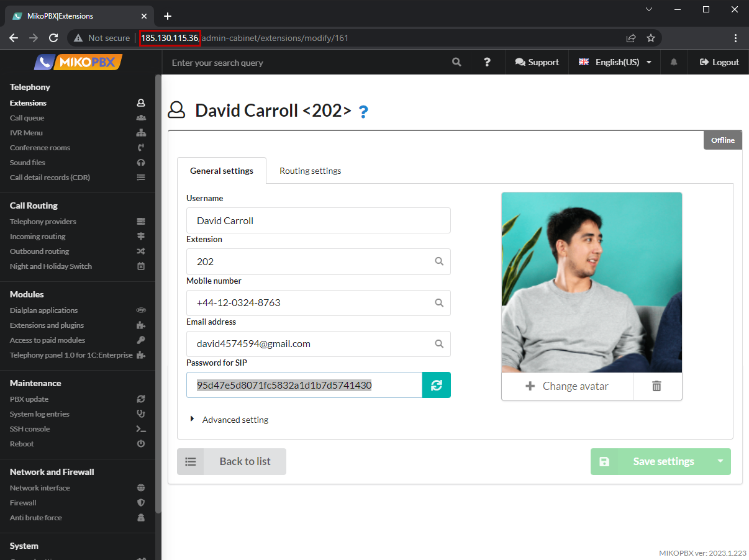Log out using the Logout link
The width and height of the screenshot is (749, 560).
tap(719, 62)
